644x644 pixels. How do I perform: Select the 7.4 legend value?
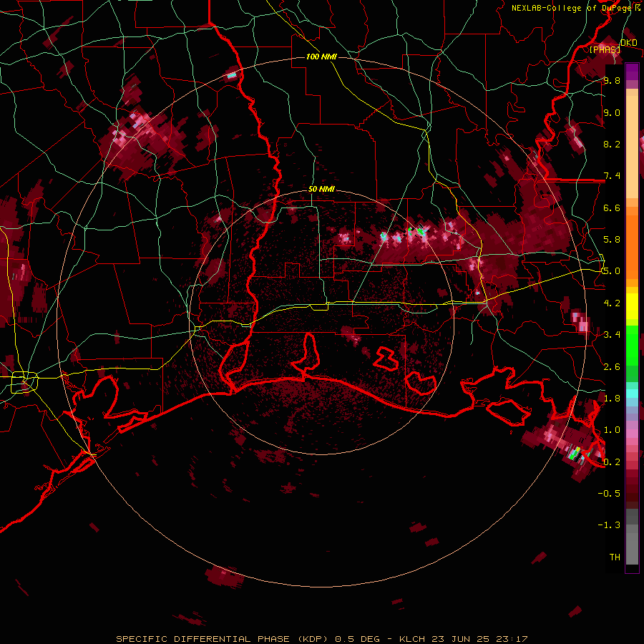[x=612, y=176]
